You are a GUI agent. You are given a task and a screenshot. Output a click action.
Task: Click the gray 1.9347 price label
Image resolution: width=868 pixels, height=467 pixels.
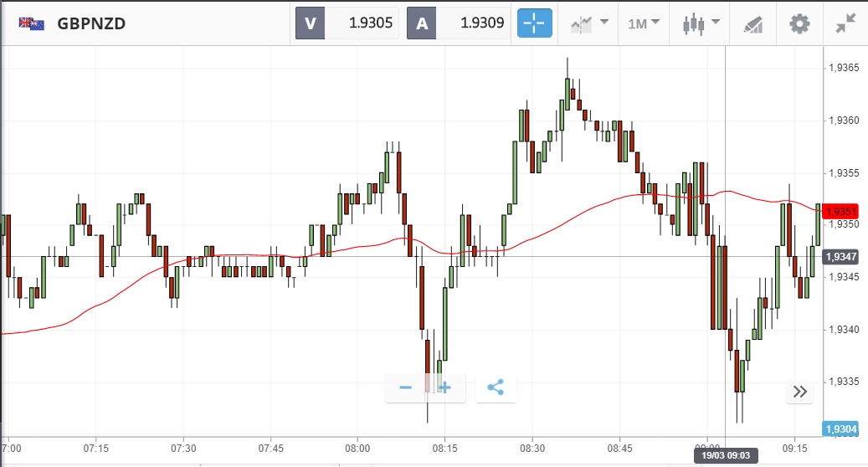[840, 257]
